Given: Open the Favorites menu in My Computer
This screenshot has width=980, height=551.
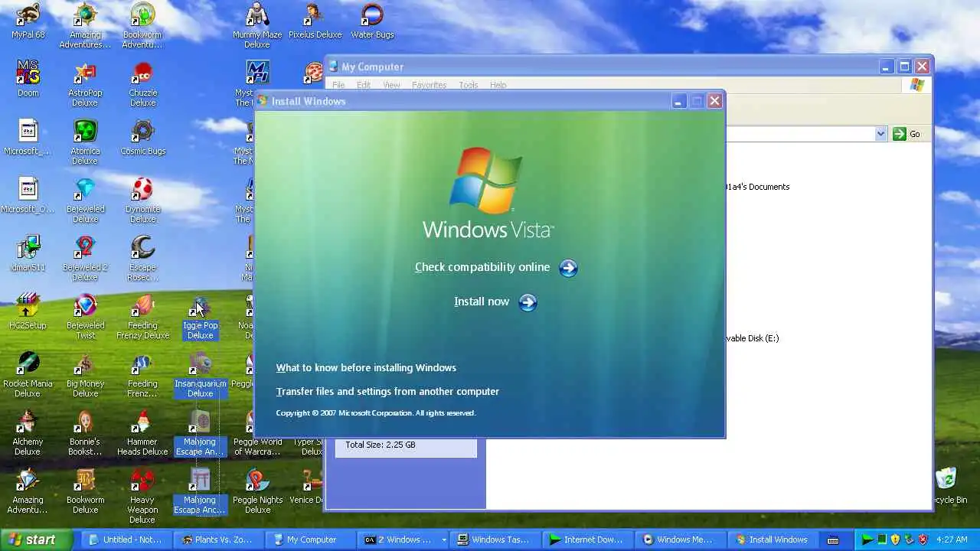Looking at the screenshot, I should pos(429,85).
